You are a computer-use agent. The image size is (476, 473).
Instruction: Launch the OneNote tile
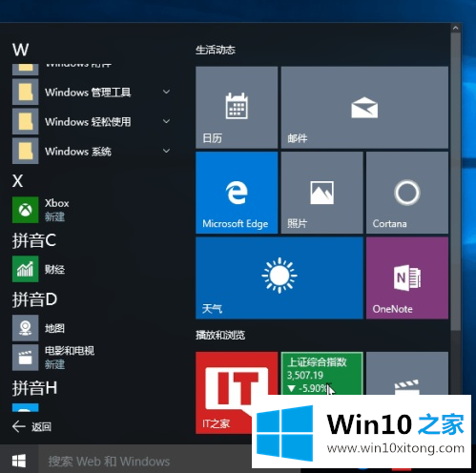(x=407, y=278)
